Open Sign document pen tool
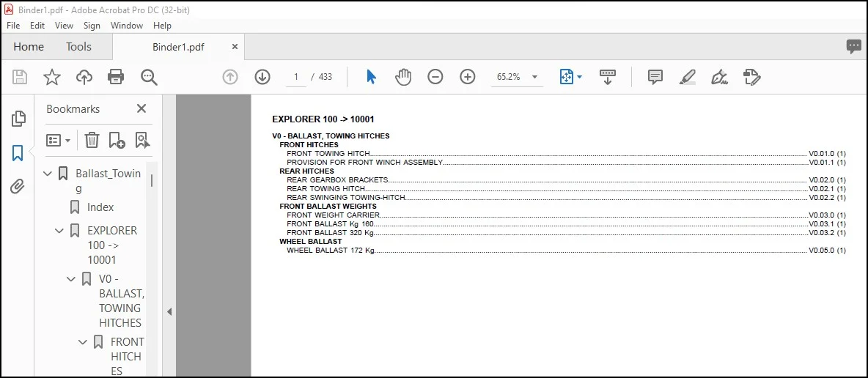Screen dimensions: 868x378 [719, 77]
